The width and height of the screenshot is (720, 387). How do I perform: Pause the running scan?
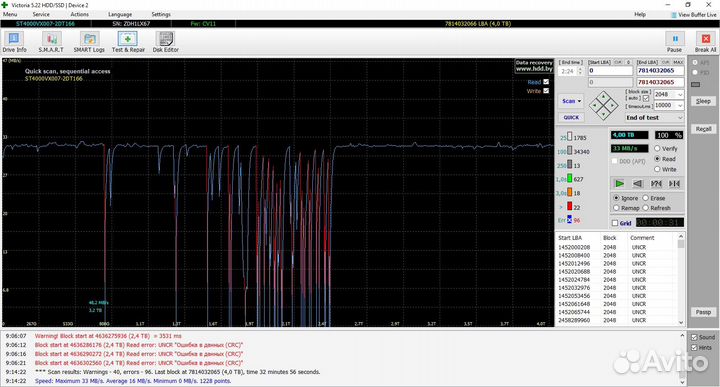pos(675,42)
